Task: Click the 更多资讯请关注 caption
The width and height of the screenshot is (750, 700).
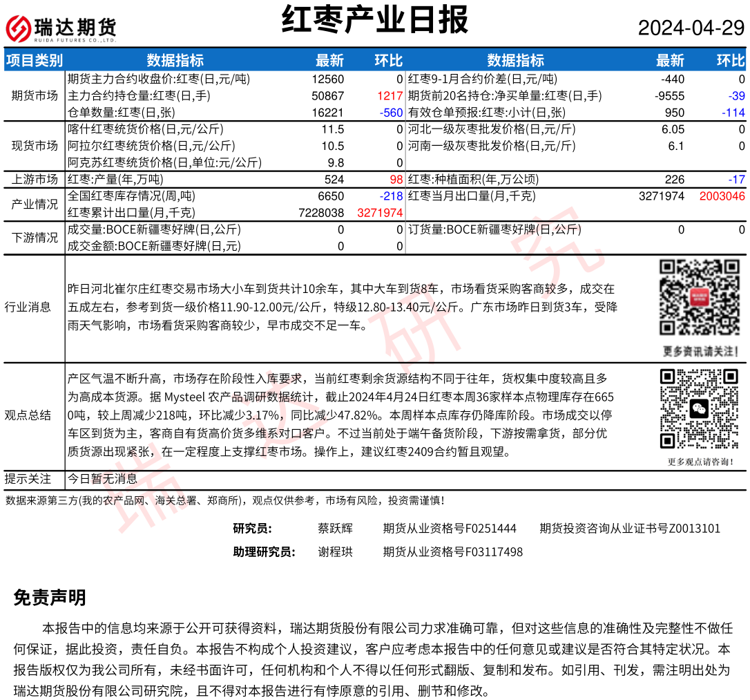Action: [x=699, y=351]
